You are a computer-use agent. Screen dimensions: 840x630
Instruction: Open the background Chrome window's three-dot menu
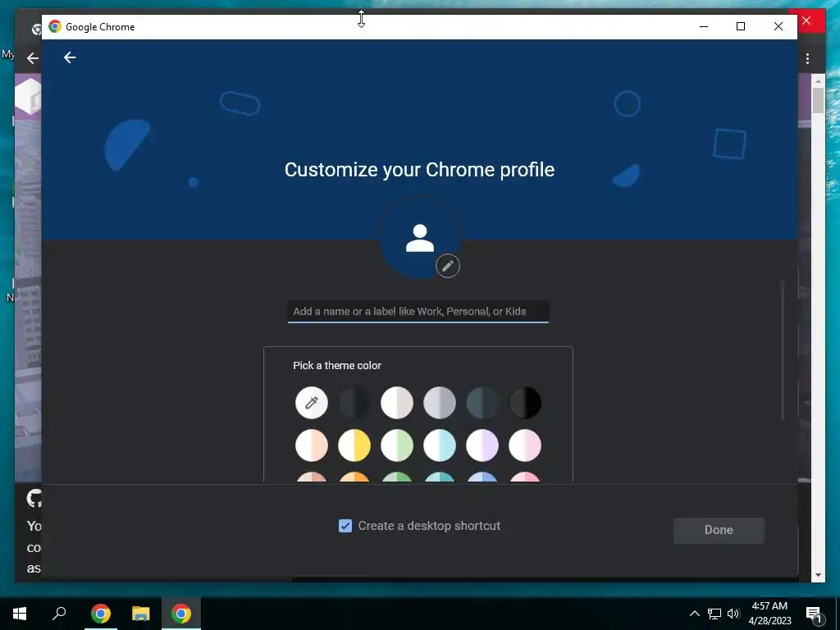(x=807, y=58)
